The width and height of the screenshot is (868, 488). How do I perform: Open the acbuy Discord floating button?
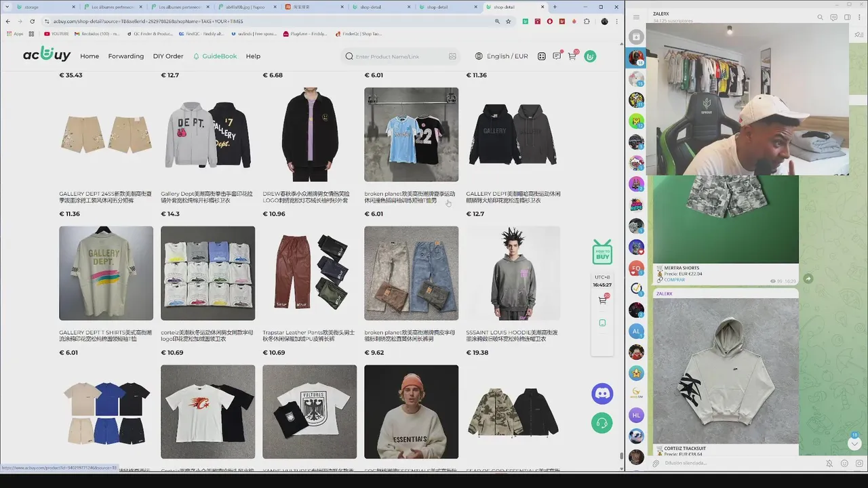(x=602, y=393)
